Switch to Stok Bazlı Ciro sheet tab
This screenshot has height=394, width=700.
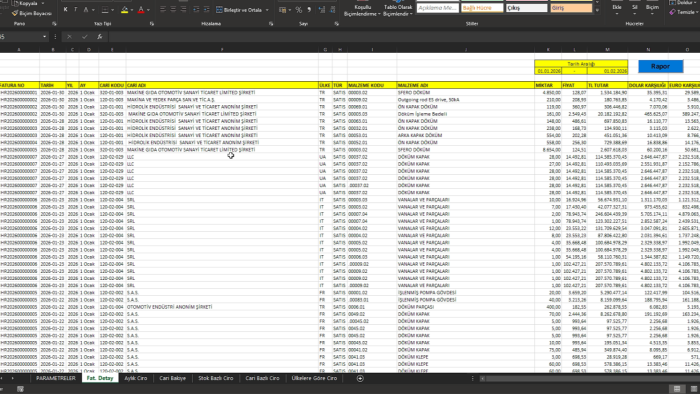216,378
